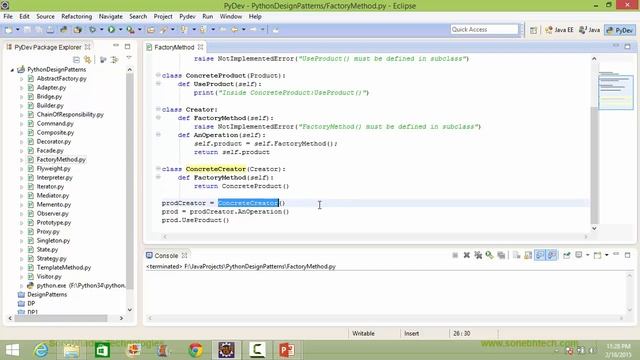This screenshot has height=360, width=640.
Task: Click the Console view tab
Action: (x=166, y=256)
